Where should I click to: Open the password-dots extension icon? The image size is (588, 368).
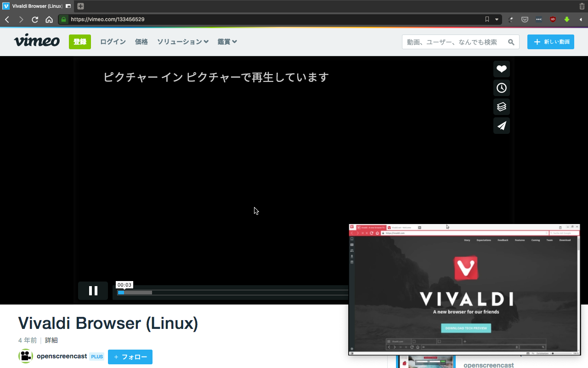pyautogui.click(x=539, y=19)
